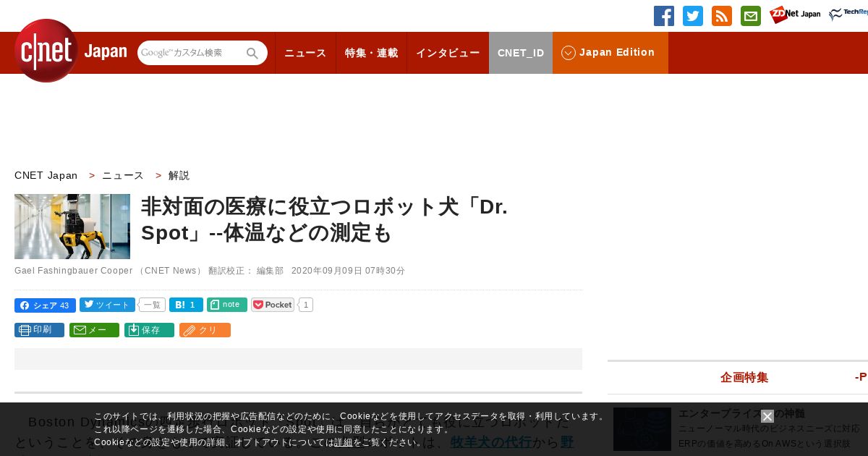Open the インタビュー menu

[x=448, y=53]
